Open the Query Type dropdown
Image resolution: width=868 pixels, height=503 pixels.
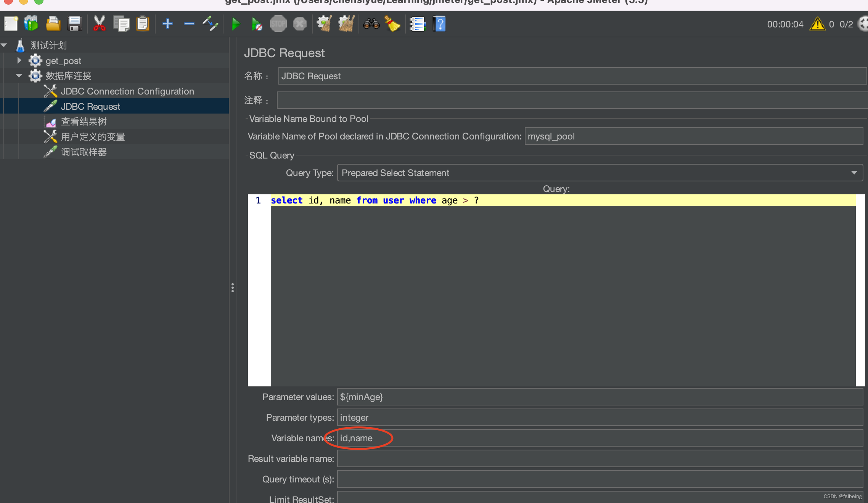click(x=600, y=173)
